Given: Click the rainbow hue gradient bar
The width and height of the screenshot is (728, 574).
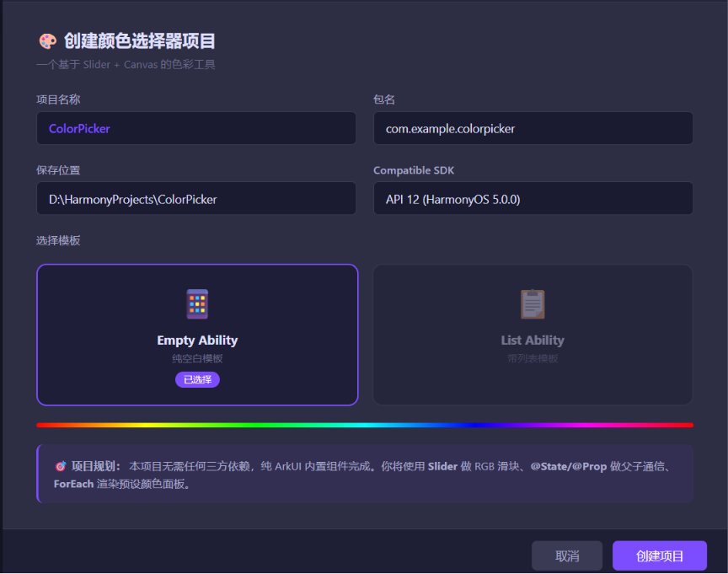Looking at the screenshot, I should tap(365, 425).
